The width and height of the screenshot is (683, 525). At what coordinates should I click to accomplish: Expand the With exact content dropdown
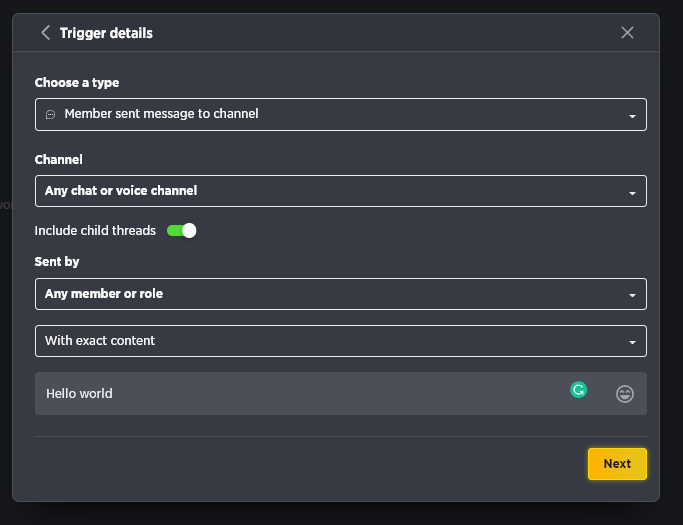341,341
